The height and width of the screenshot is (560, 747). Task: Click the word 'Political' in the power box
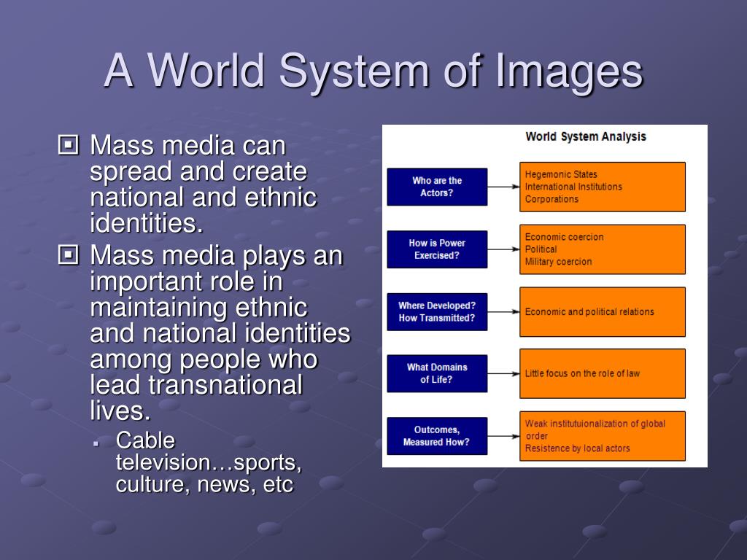541,249
